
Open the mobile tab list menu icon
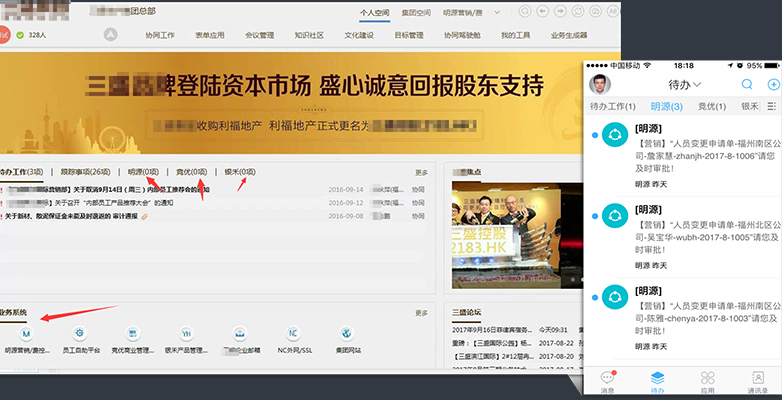point(772,106)
